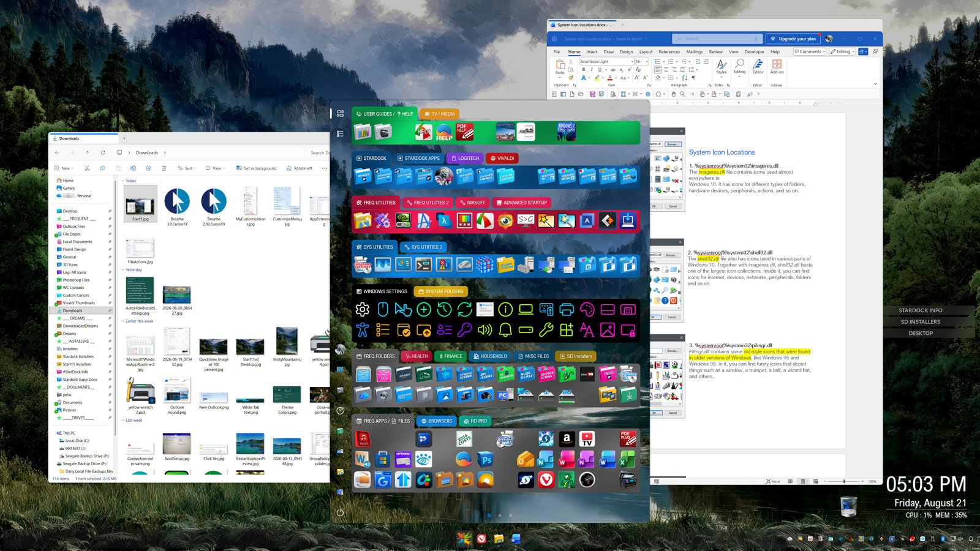Switch to the Insert tab in Word
Viewport: 980px width, 551px height.
pos(592,52)
